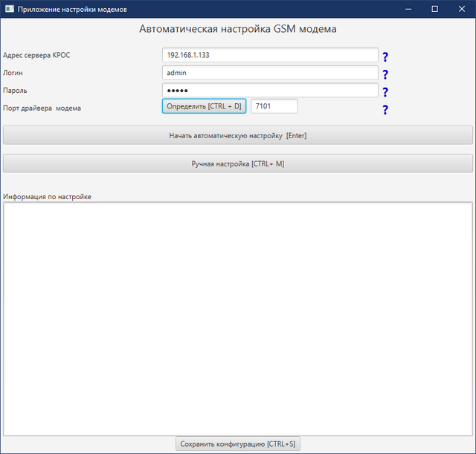Click the port field showing 7101
Screen dimensions: 476x454
[274, 106]
